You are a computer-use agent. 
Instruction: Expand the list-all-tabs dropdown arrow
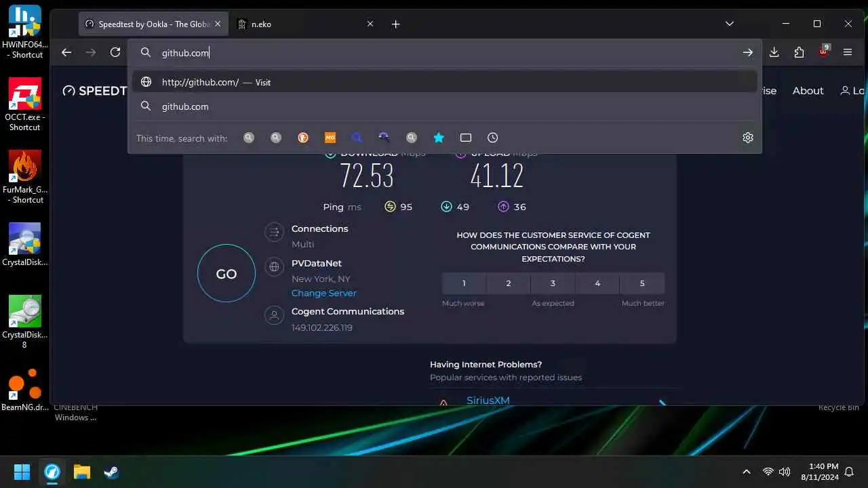(730, 24)
